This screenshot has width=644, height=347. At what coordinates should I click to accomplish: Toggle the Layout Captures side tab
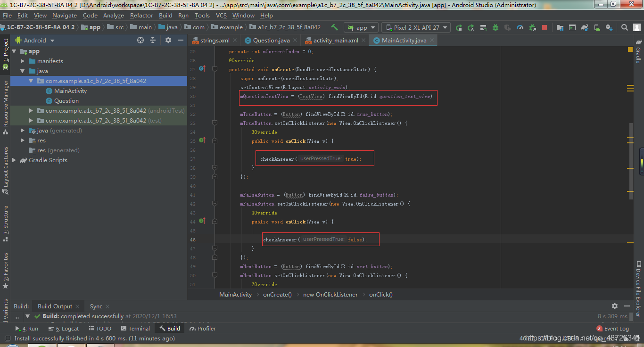tap(5, 171)
